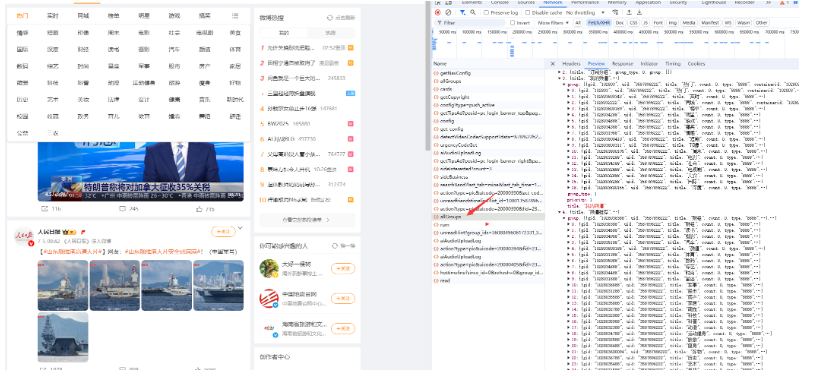Image resolution: width=816 pixels, height=382 pixels.
Task: Open 人民日报 profile avatar
Action: click(x=24, y=236)
